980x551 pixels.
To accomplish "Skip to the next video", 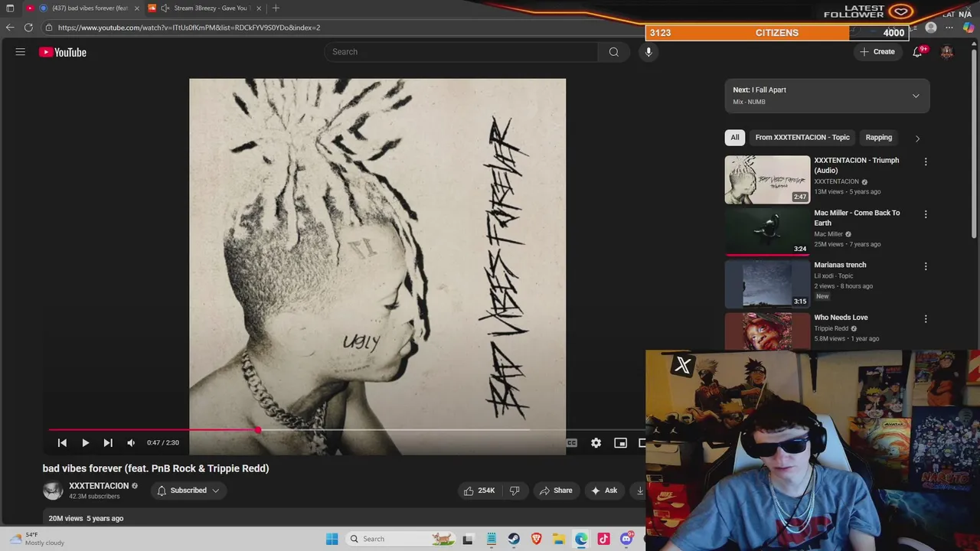I will pos(108,442).
